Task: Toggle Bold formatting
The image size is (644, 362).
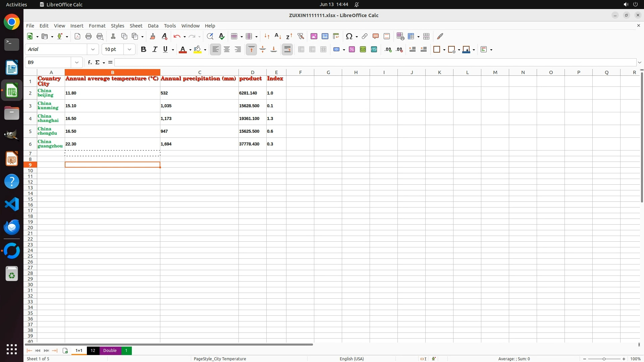Action: coord(144,50)
